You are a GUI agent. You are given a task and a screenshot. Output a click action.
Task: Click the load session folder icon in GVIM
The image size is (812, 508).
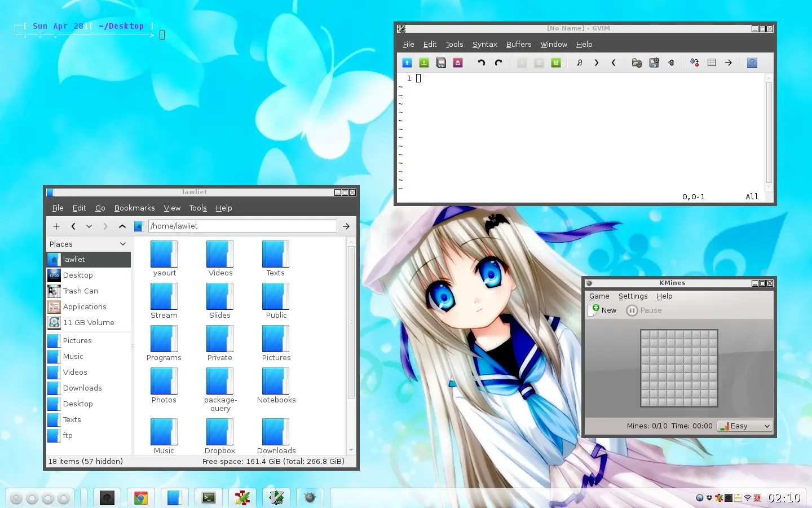tap(637, 63)
